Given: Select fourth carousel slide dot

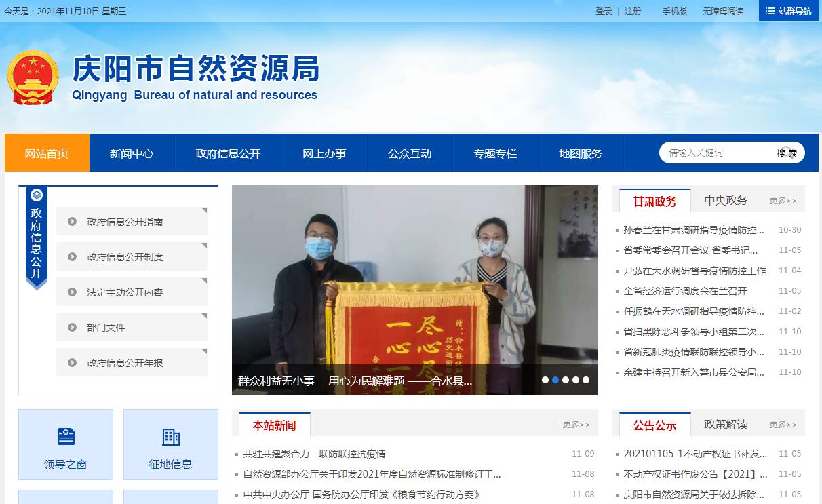Looking at the screenshot, I should pos(576,380).
